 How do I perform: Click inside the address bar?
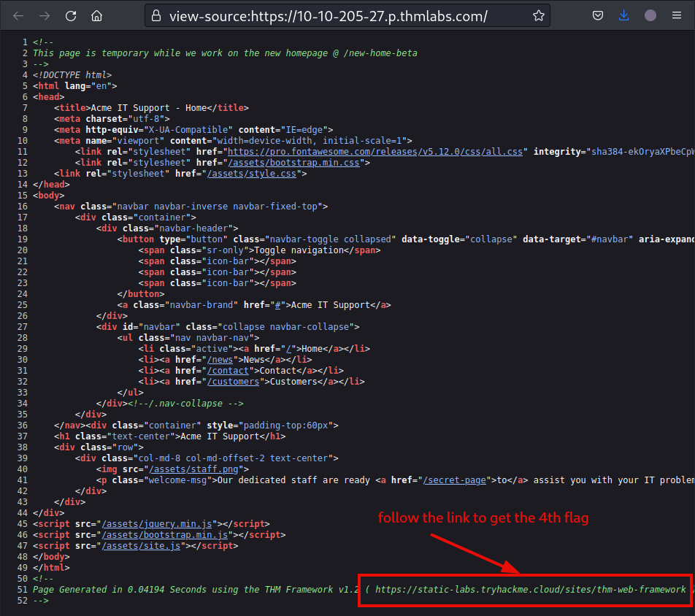329,15
